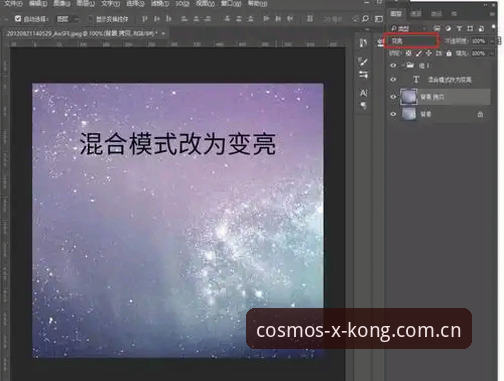The width and height of the screenshot is (504, 381).
Task: Collapse the 组 1 group arrow
Action: coord(403,65)
